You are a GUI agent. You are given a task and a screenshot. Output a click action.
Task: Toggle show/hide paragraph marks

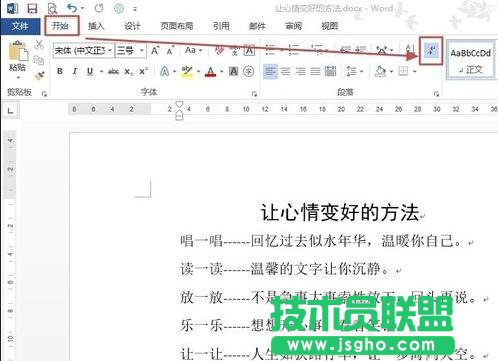click(431, 51)
